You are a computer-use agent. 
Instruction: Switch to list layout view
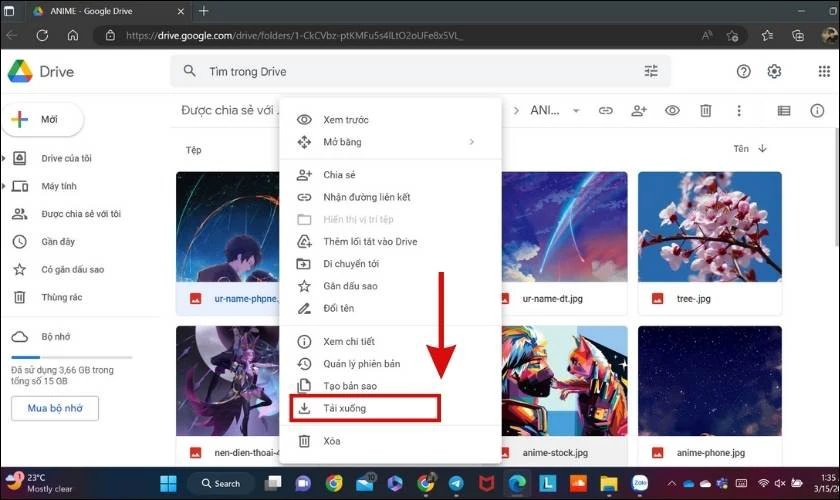(784, 110)
